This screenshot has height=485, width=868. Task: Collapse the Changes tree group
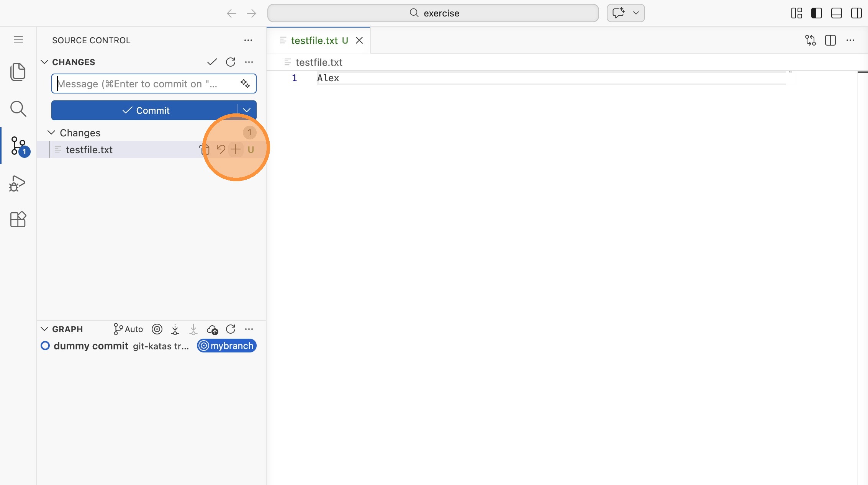point(51,133)
